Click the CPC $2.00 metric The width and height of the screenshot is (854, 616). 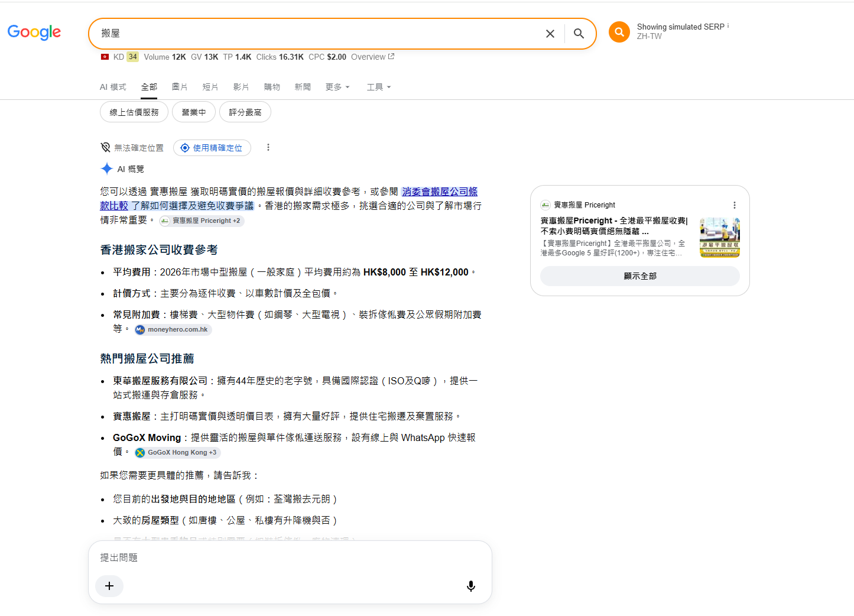pyautogui.click(x=327, y=57)
